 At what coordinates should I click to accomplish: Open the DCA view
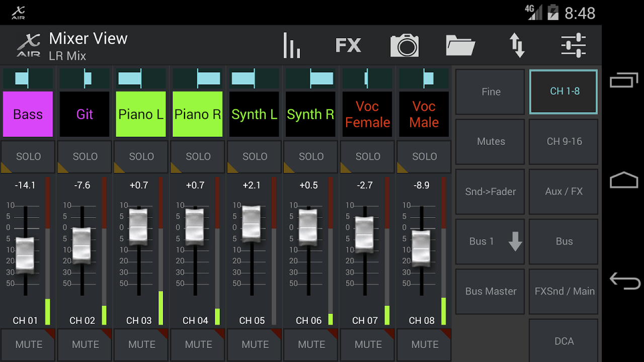tap(563, 340)
